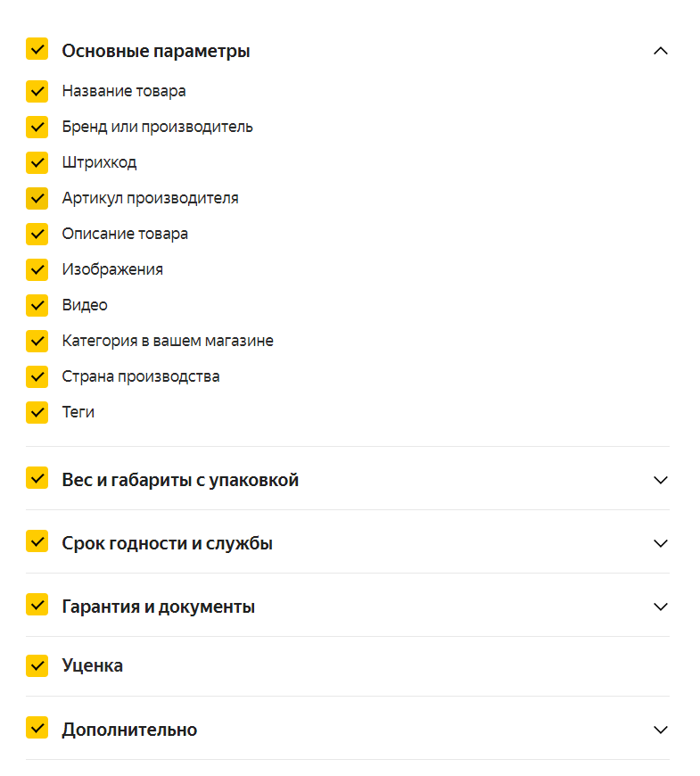Viewport: 700px width, 776px height.
Task: Uncheck Категория в вашем магазине
Action: 37,341
